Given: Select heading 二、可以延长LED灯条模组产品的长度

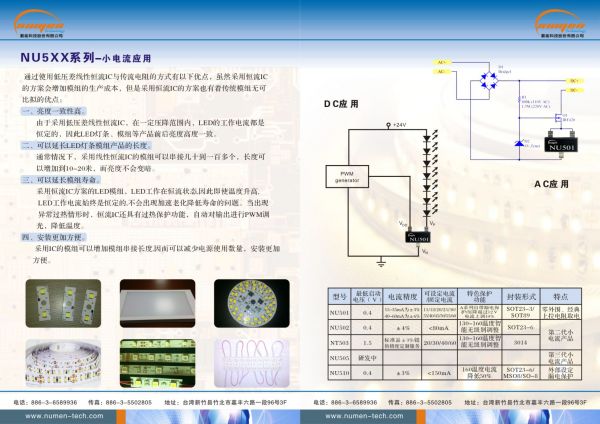Looking at the screenshot, I should [x=86, y=145].
